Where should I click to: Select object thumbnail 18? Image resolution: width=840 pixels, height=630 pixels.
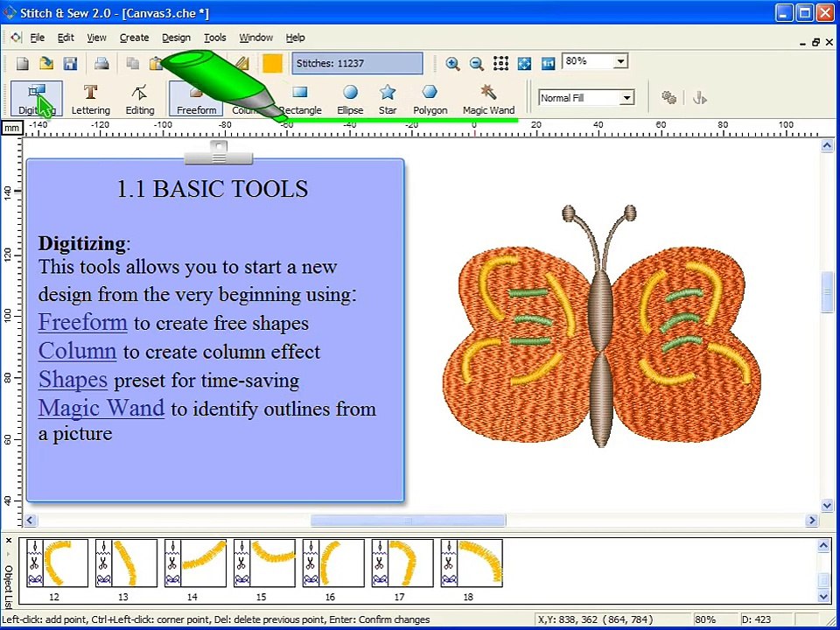point(472,563)
